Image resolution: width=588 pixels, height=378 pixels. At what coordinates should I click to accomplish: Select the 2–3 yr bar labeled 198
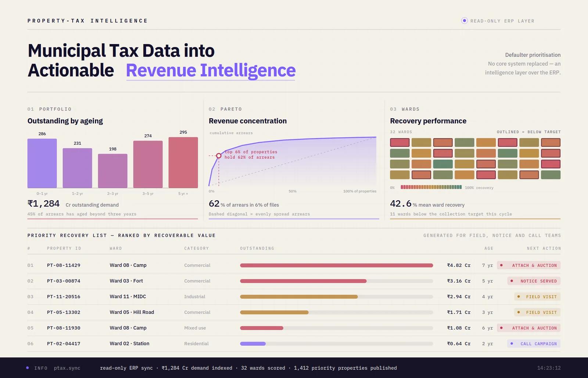(113, 171)
